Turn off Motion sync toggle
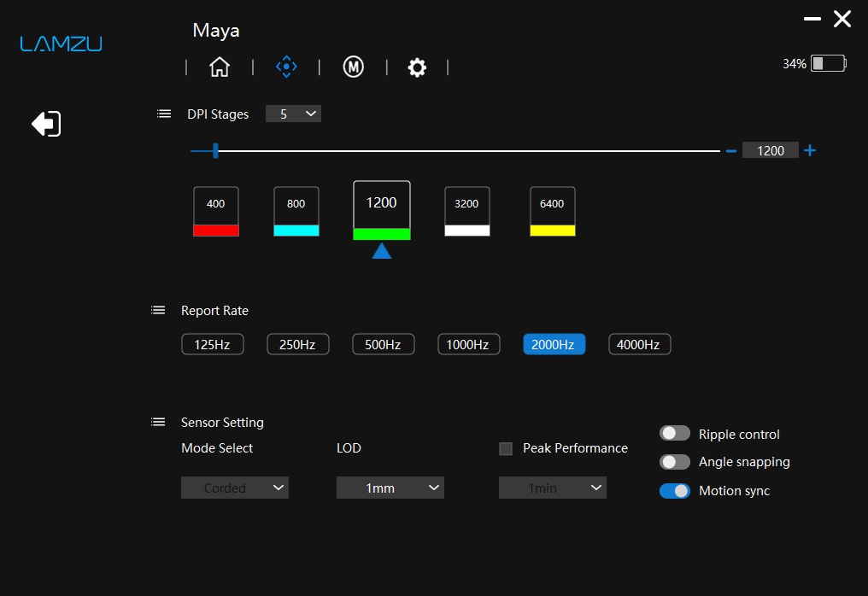This screenshot has width=868, height=596. pos(675,491)
